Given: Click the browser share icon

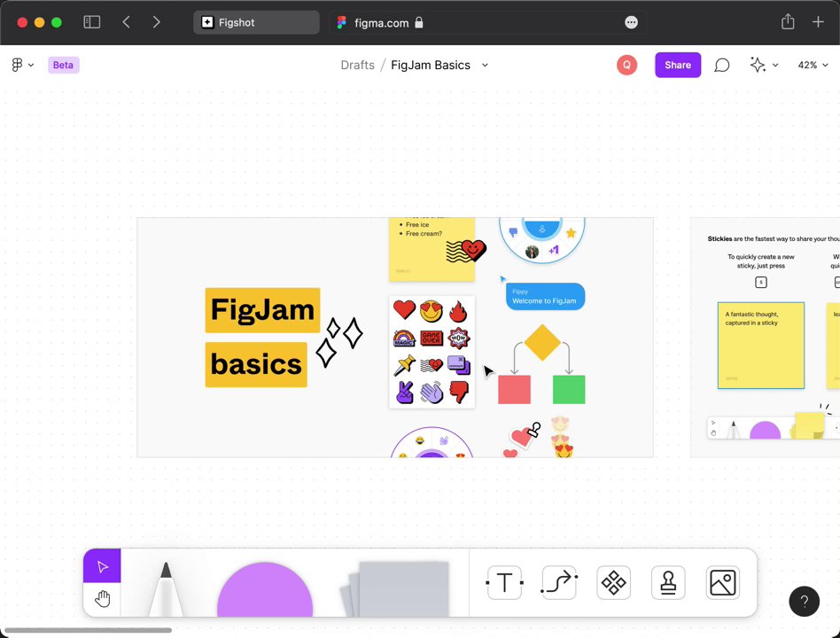Looking at the screenshot, I should click(x=788, y=22).
